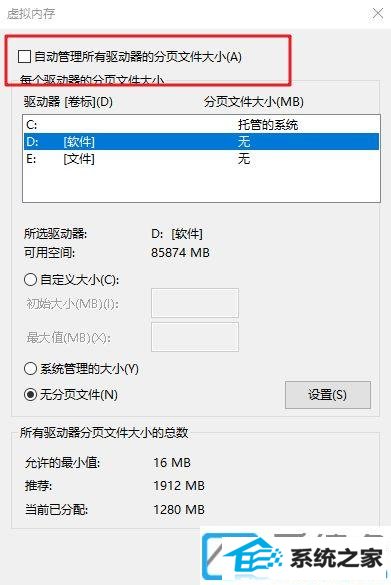Select drive C: in the drive list
The image size is (391, 585).
(201, 124)
